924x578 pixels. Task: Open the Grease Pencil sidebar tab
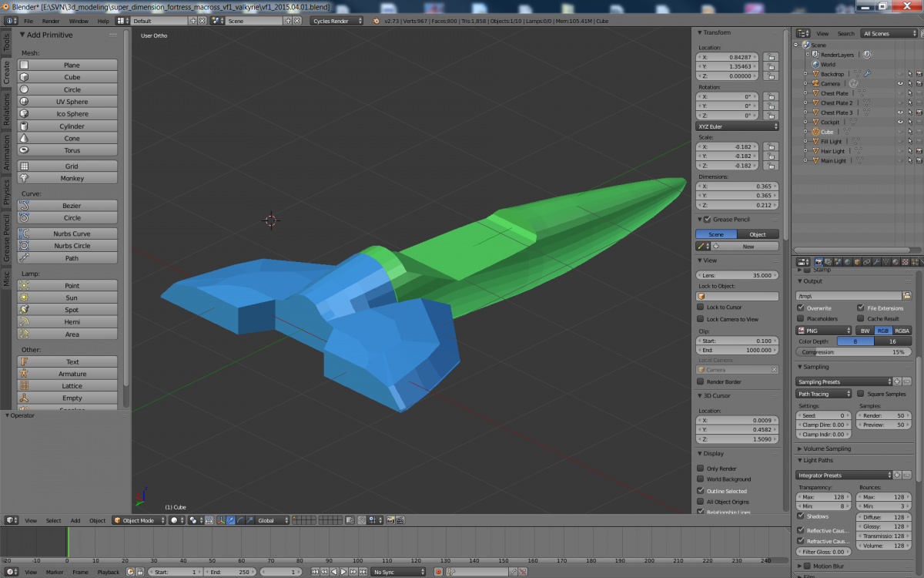point(7,239)
